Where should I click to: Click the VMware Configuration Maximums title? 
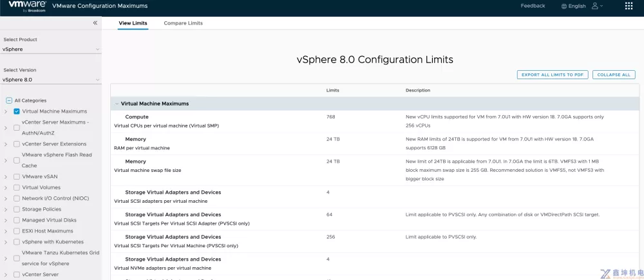tap(100, 6)
